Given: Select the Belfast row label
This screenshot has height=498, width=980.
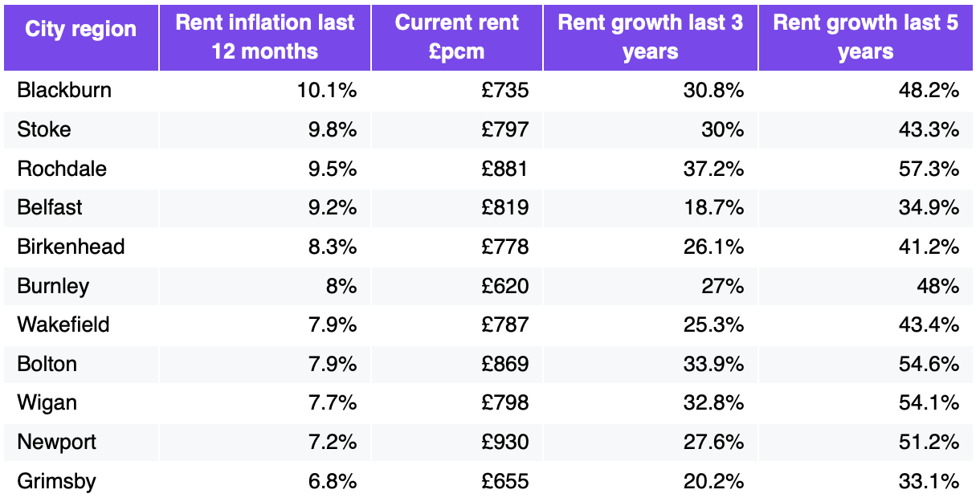Looking at the screenshot, I should pos(50,207).
